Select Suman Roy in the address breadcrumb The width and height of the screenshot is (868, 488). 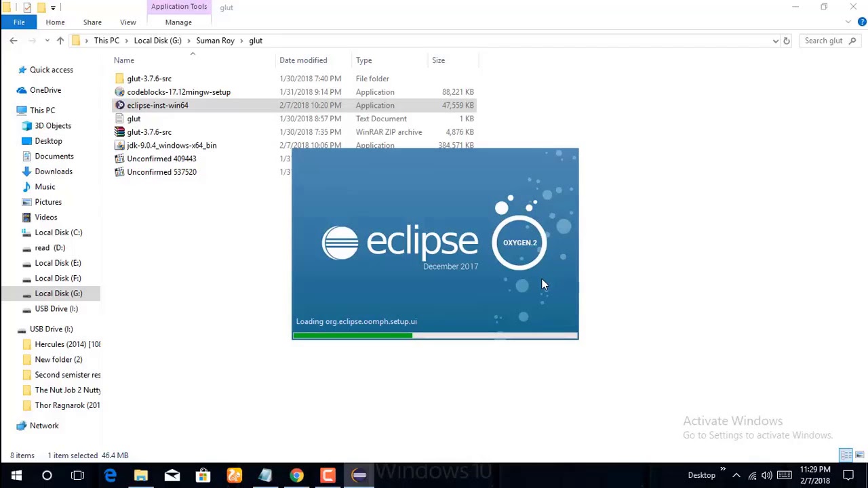[215, 41]
